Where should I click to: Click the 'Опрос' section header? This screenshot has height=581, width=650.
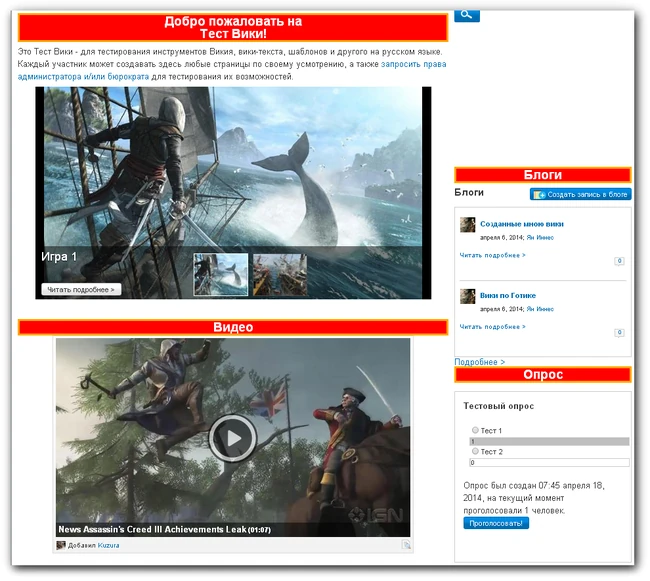[543, 375]
